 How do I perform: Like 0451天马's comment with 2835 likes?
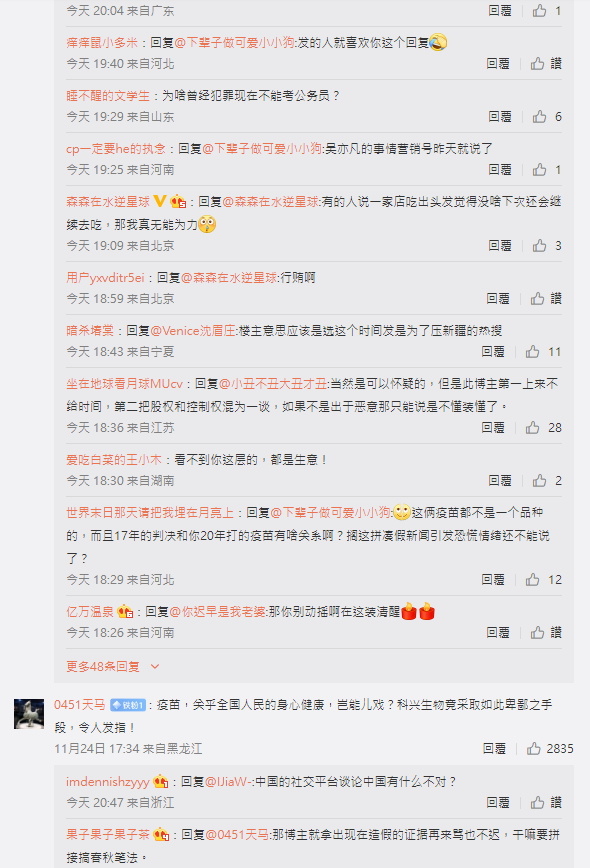coord(534,748)
